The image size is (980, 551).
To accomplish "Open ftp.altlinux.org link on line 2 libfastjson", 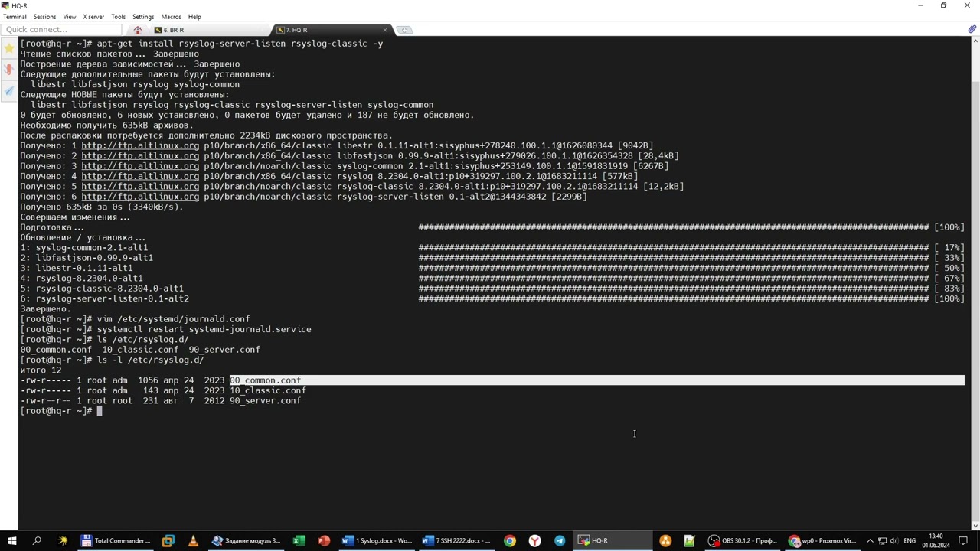I will coord(140,155).
